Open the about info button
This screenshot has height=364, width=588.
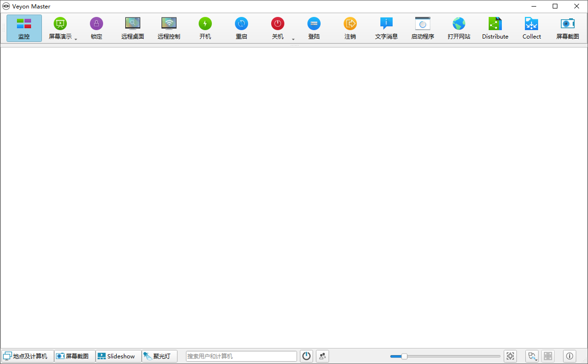coord(570,356)
